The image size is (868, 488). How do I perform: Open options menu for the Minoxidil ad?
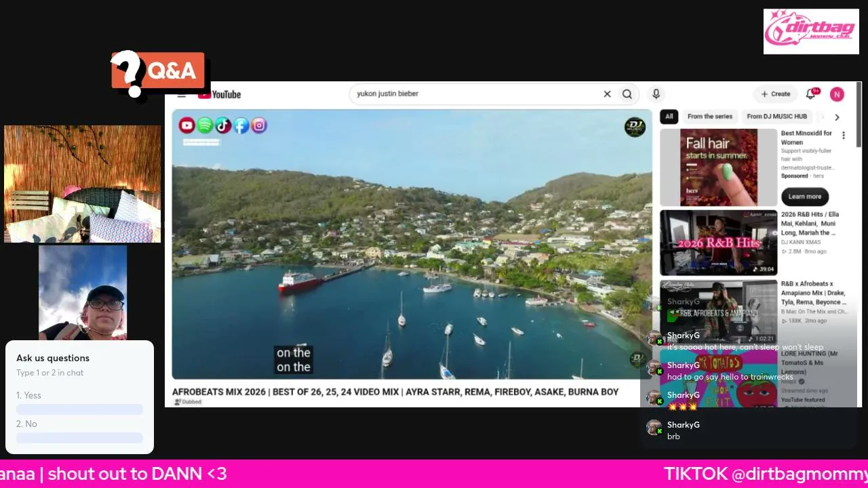pyautogui.click(x=844, y=135)
